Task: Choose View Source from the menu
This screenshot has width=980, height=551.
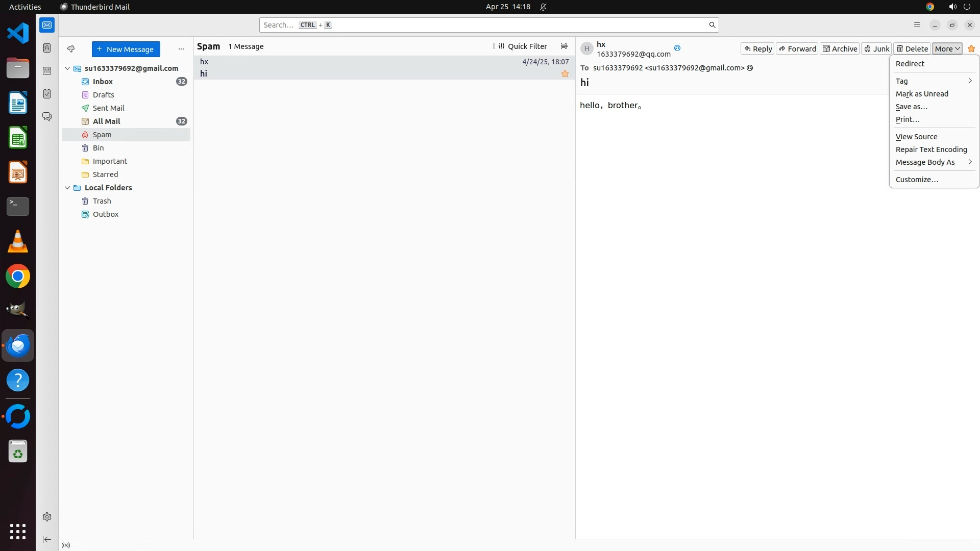Action: [x=916, y=137]
